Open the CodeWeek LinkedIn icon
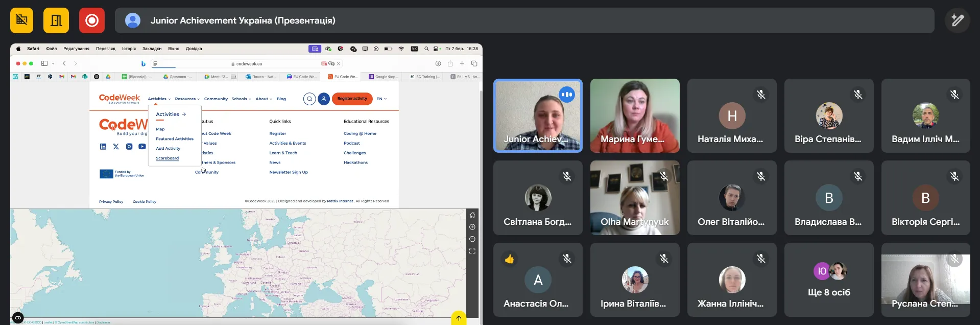 103,147
